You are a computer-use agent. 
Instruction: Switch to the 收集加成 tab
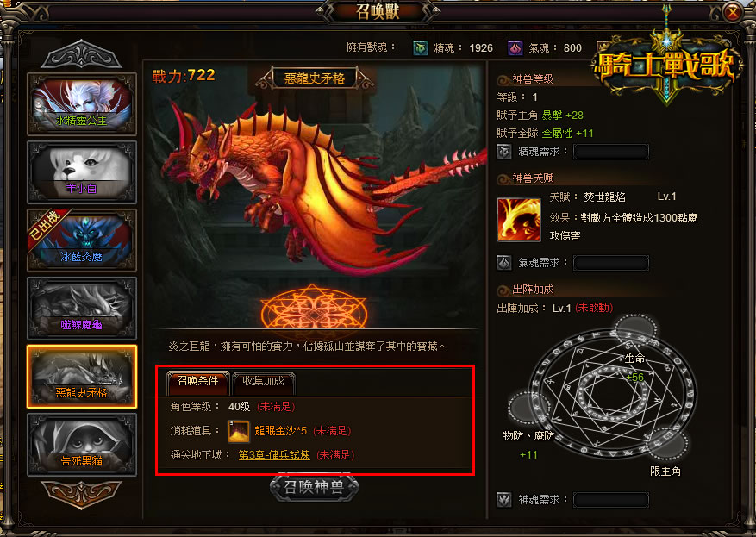tap(263, 381)
